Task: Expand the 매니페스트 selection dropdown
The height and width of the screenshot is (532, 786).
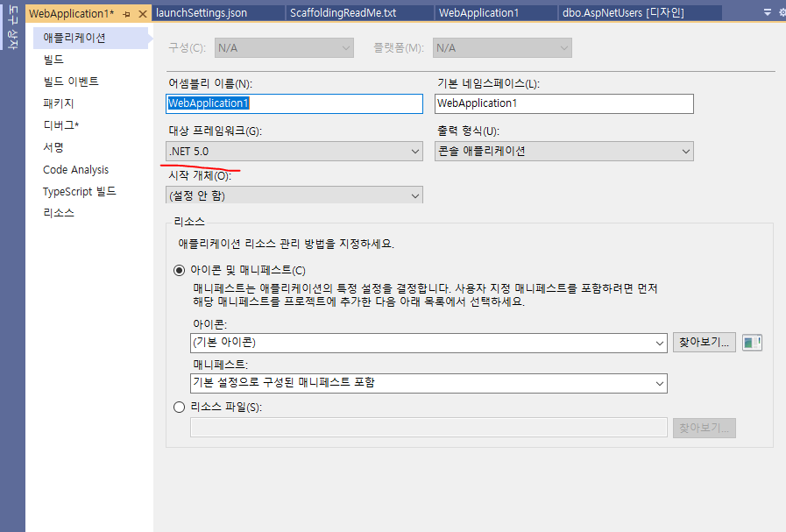Action: click(x=428, y=384)
